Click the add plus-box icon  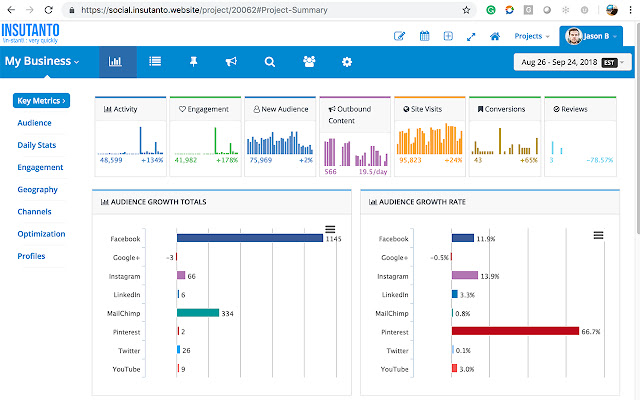pos(448,36)
